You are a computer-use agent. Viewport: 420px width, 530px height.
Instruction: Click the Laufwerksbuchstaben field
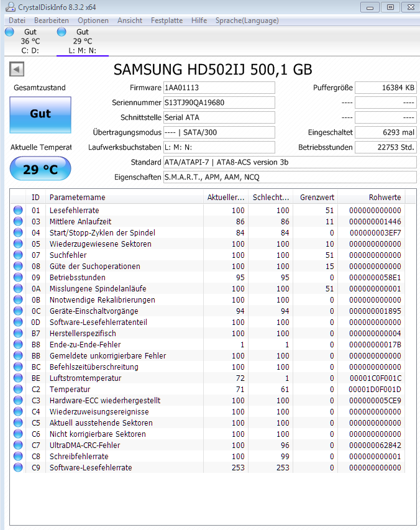pos(219,147)
